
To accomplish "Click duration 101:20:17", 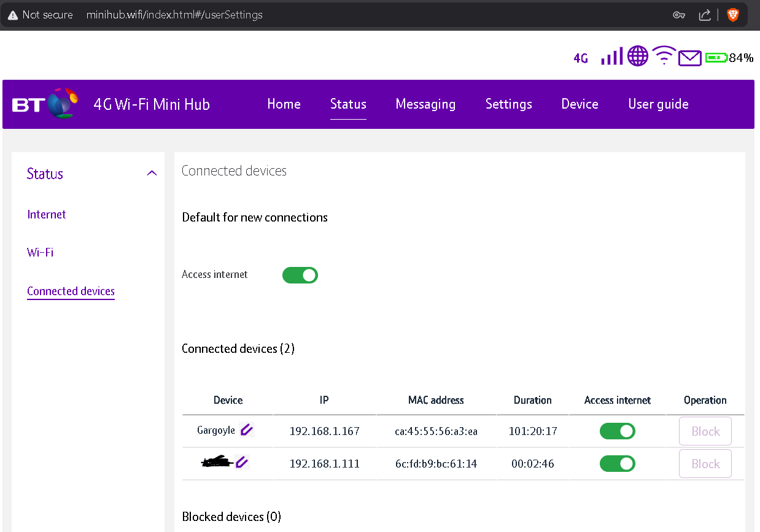I will [533, 431].
